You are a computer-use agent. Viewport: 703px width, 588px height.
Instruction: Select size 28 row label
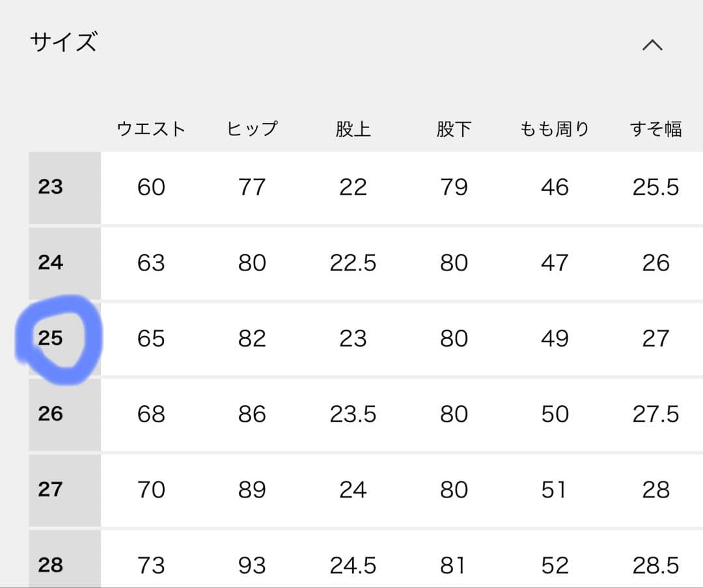[51, 565]
